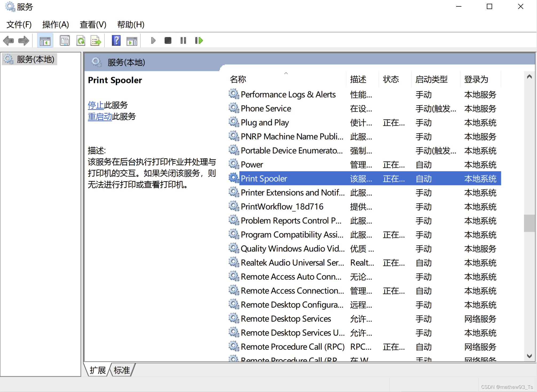Open the 查看(V) menu
Viewport: 537px width, 392px height.
(93, 25)
